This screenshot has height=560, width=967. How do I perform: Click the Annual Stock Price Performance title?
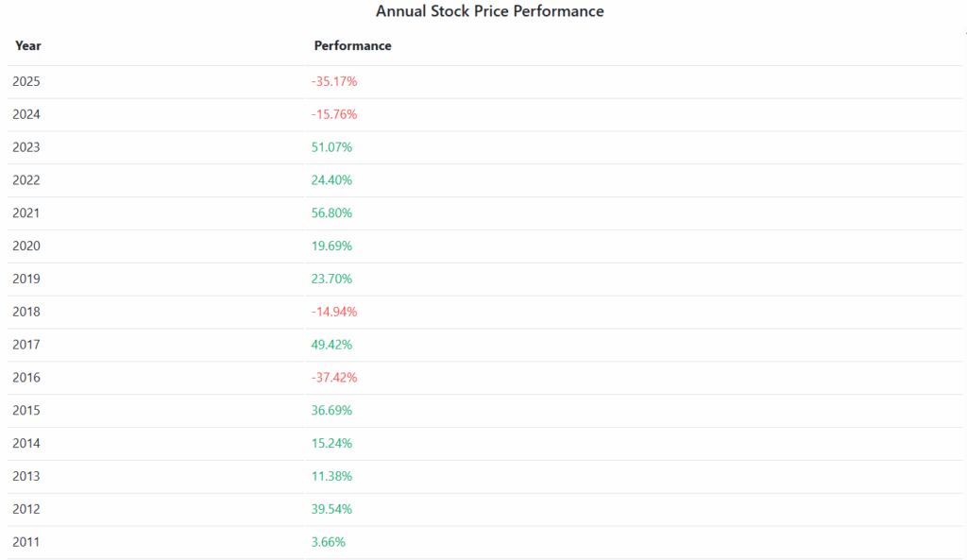click(x=489, y=11)
